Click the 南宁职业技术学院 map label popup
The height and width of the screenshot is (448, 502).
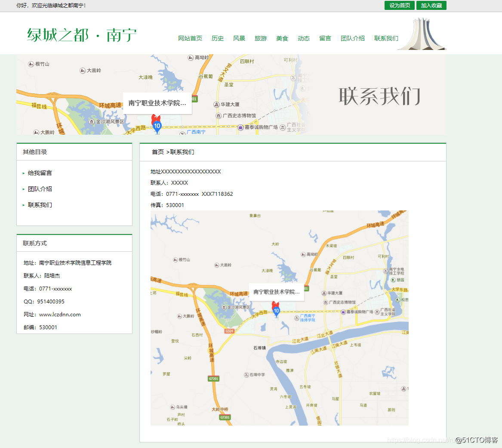[276, 292]
